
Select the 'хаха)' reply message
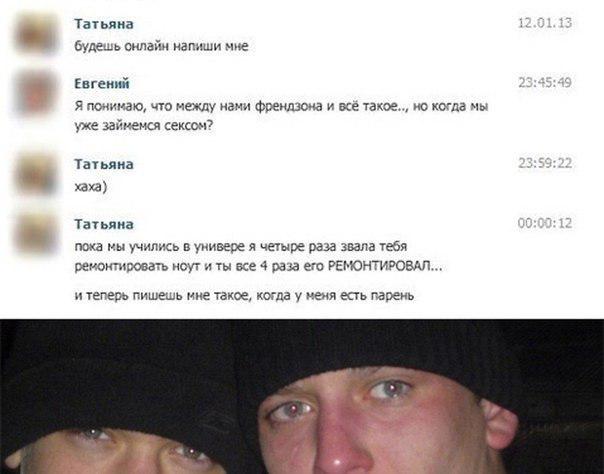point(91,187)
